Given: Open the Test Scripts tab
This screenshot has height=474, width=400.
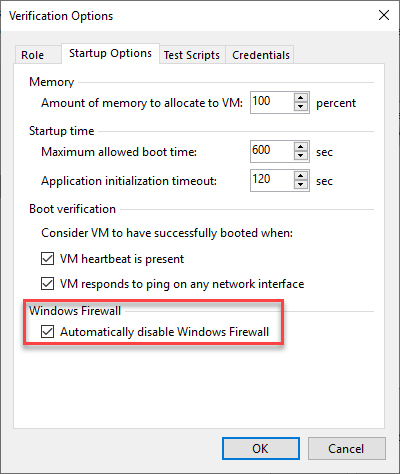Looking at the screenshot, I should (x=192, y=55).
